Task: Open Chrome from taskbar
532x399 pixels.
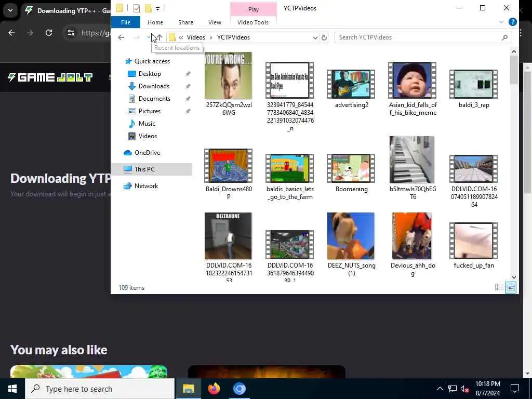Action: pos(239,389)
